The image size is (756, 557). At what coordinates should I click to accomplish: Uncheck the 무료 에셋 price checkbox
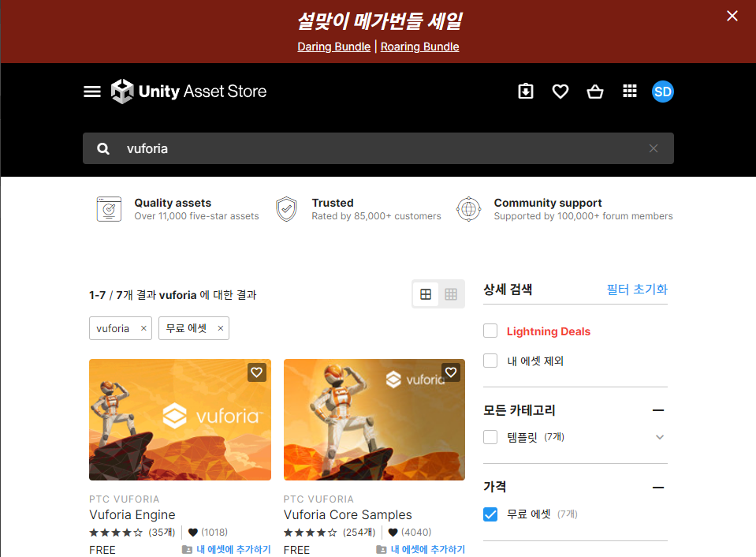(490, 514)
